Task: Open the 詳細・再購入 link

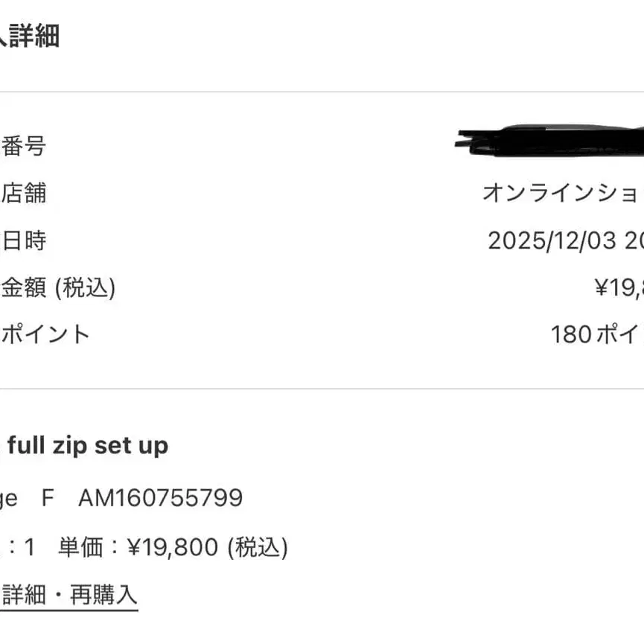Action: [70, 594]
